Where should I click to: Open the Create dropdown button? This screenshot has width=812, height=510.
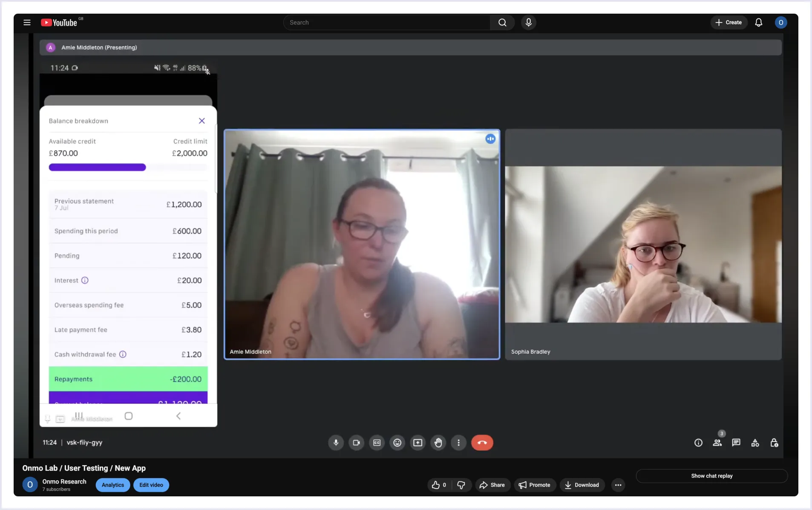pyautogui.click(x=728, y=23)
